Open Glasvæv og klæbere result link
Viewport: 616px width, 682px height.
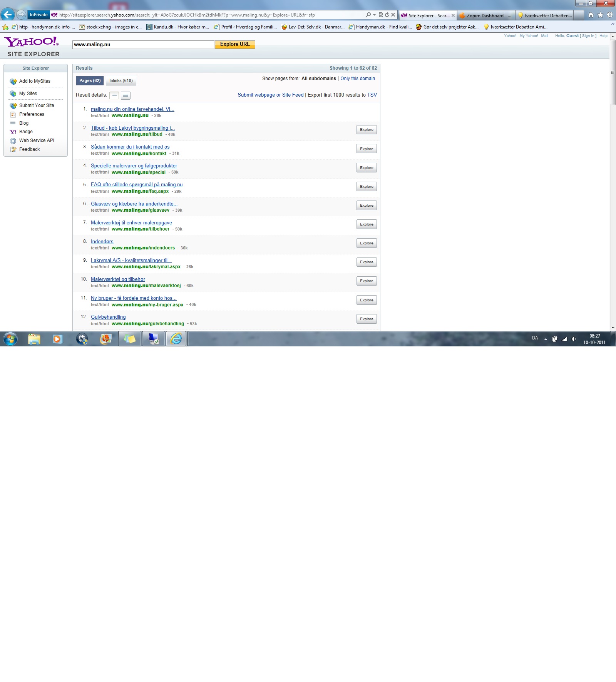(134, 204)
